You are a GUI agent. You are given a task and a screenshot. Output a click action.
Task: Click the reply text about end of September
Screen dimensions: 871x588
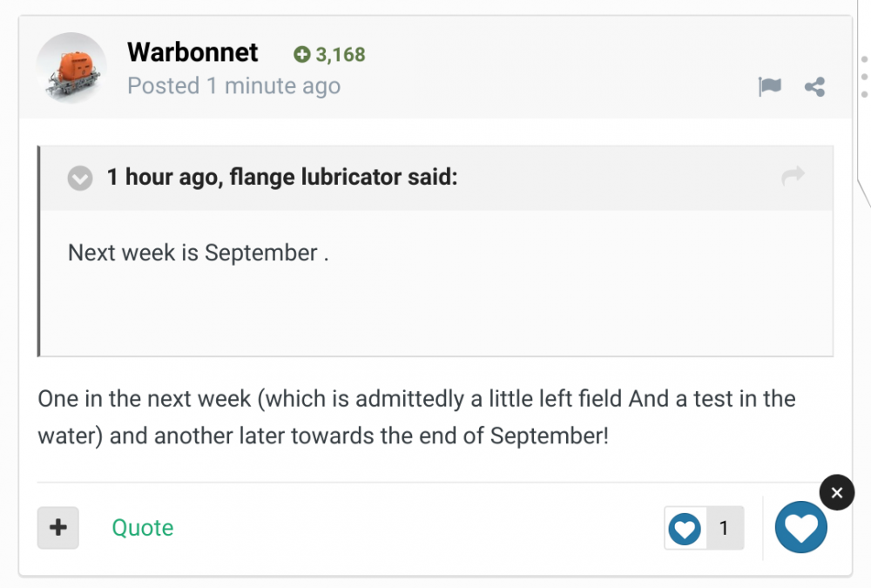pos(322,436)
